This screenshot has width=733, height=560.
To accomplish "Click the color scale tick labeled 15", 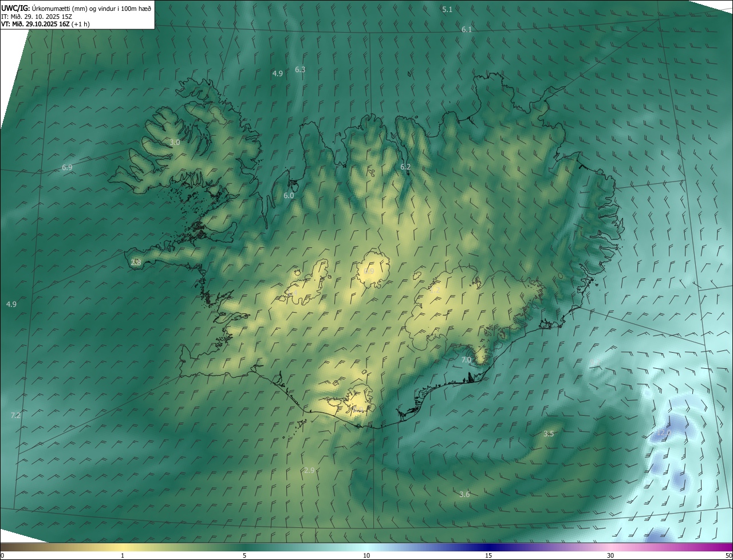I will click(488, 555).
